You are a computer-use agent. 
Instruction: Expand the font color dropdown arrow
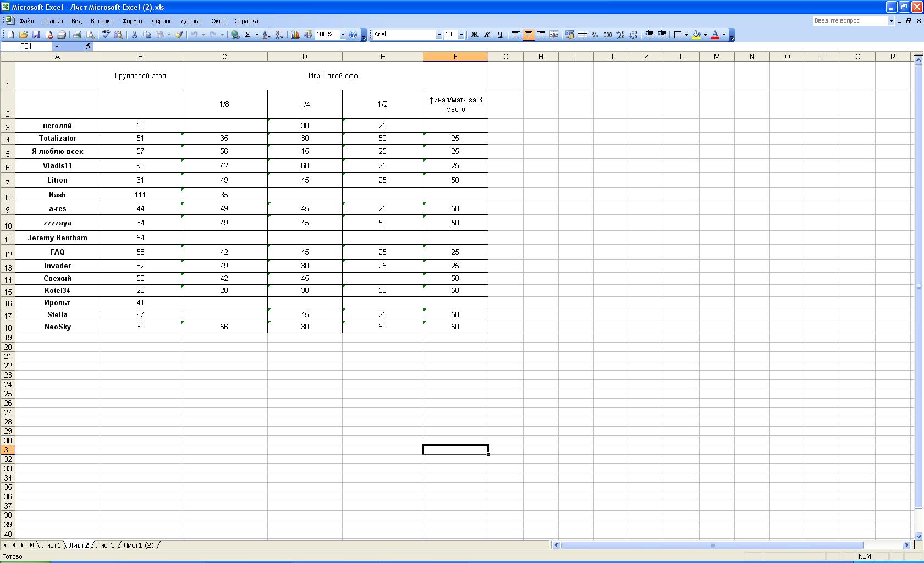[x=724, y=35]
